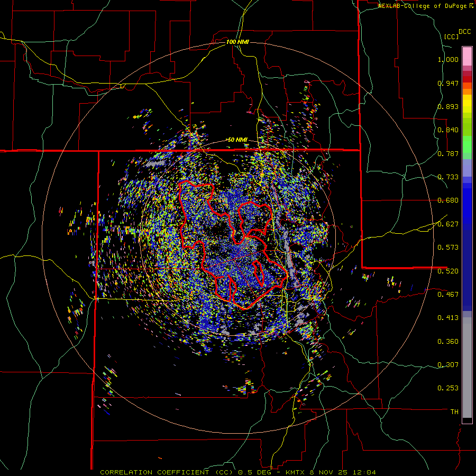Image resolution: width=476 pixels, height=476 pixels.
Task: Click the 0.360 scale value
Action: 448,342
